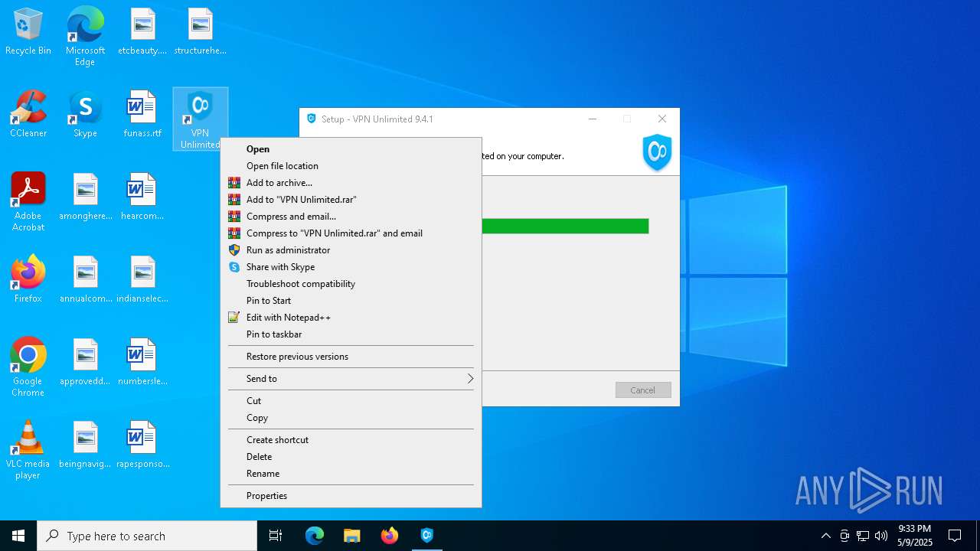Select the approvedd image file icon
980x551 pixels.
(x=85, y=363)
